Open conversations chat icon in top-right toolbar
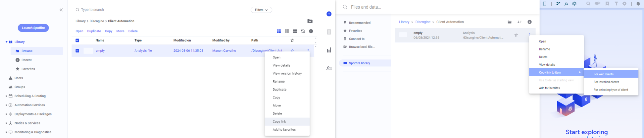Viewport: 644px width, 138px height. click(597, 4)
